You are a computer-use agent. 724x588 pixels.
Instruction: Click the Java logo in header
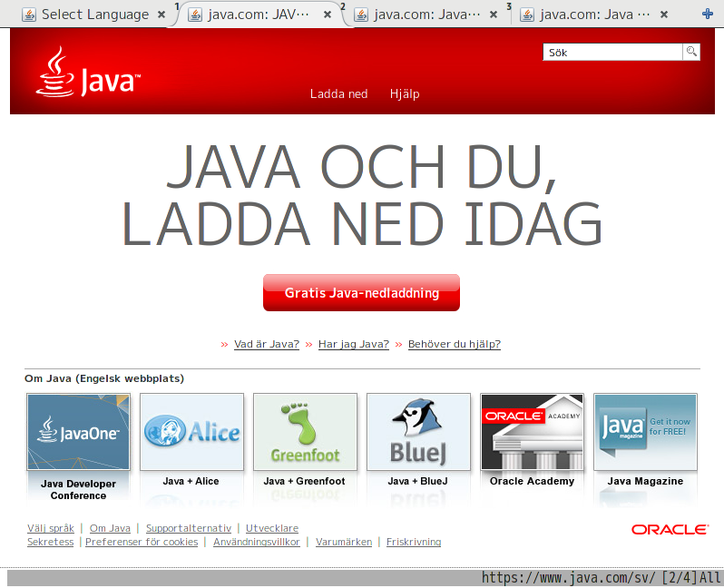[88, 72]
